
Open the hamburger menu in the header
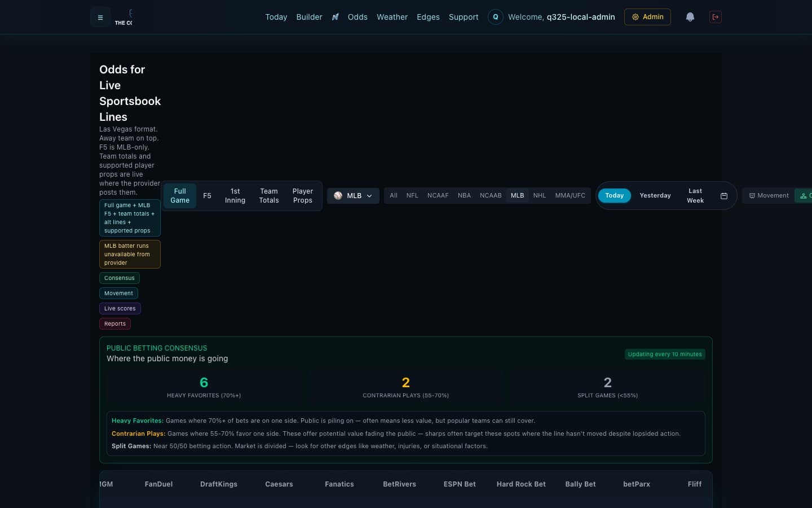pyautogui.click(x=100, y=17)
